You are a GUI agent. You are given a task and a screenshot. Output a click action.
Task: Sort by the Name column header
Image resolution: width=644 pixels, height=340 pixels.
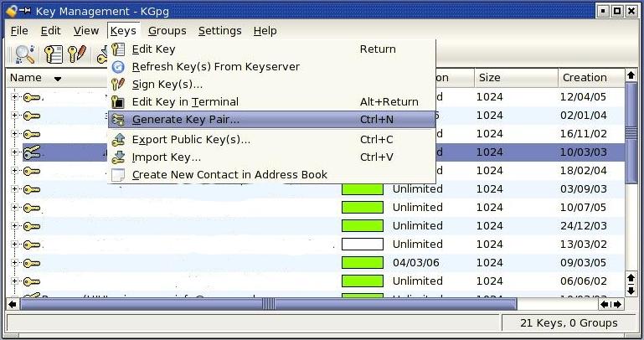click(x=58, y=78)
